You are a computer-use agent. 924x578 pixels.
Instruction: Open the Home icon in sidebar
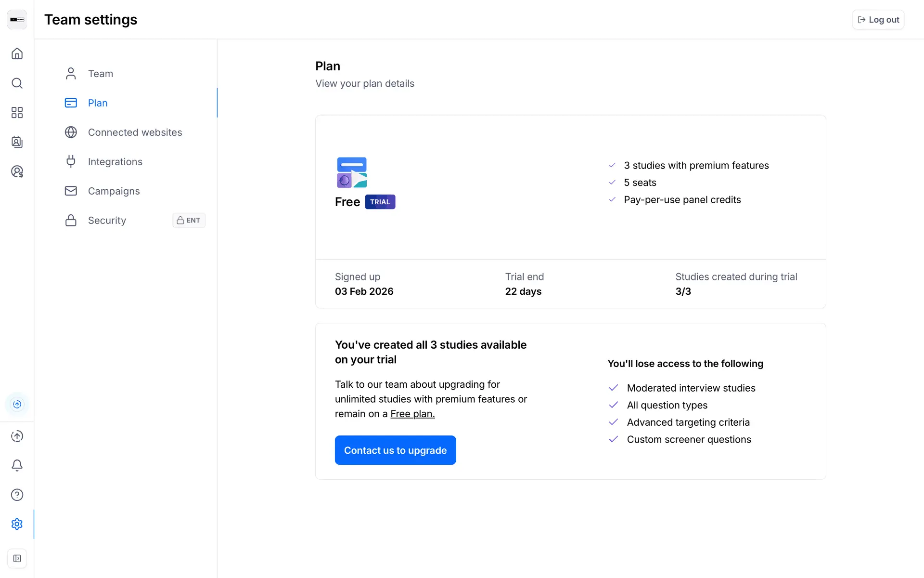click(17, 53)
